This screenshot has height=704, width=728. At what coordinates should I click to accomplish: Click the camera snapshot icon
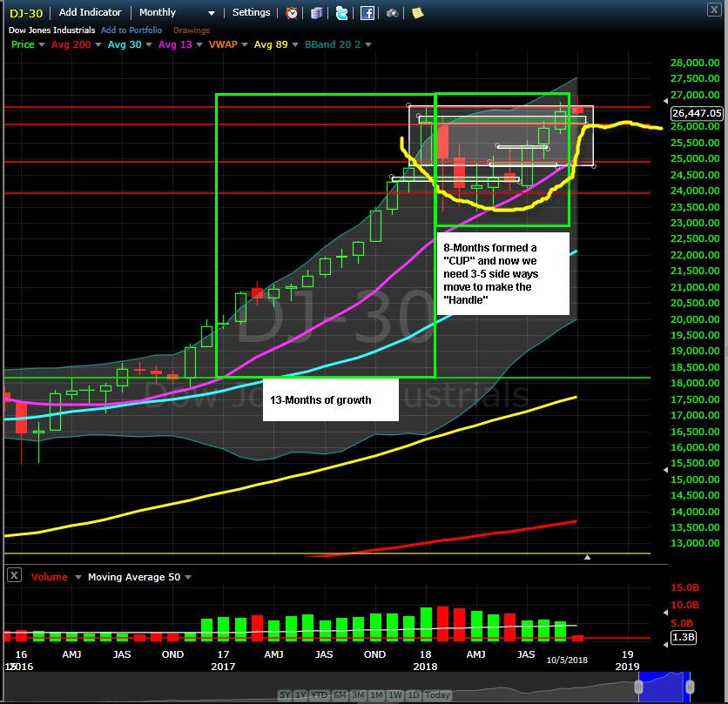click(393, 13)
